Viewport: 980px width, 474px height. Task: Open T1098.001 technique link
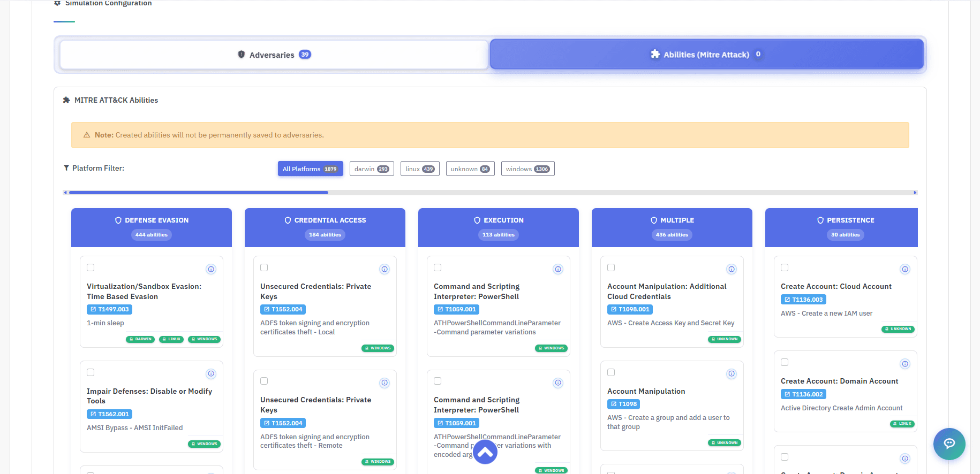point(630,309)
